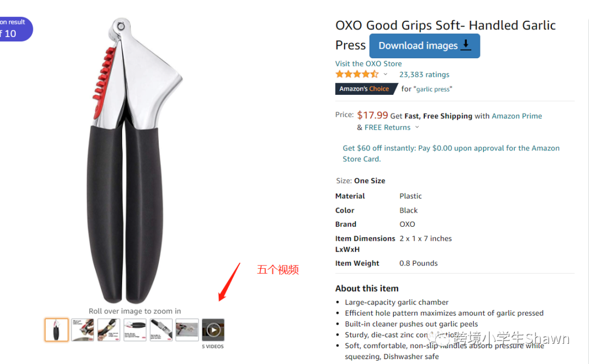The width and height of the screenshot is (589, 364).
Task: Select the second product thumbnail
Action: coord(82,330)
